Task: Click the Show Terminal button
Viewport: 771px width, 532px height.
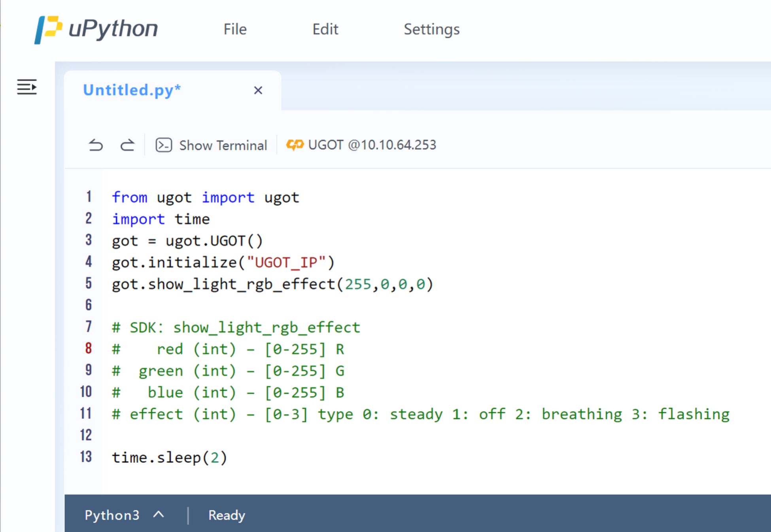Action: pos(223,145)
